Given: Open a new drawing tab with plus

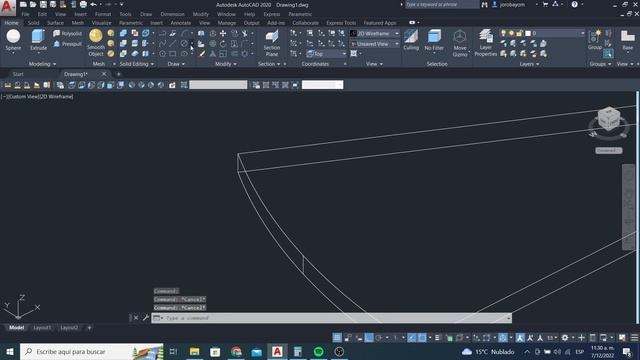Looking at the screenshot, I should click(x=118, y=74).
